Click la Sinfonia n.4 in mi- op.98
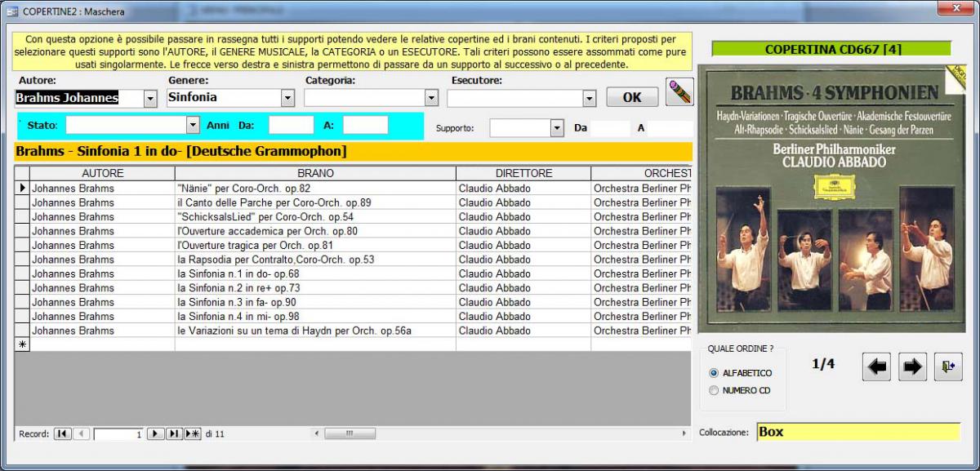Viewport: 980px width, 471px height. click(x=315, y=316)
